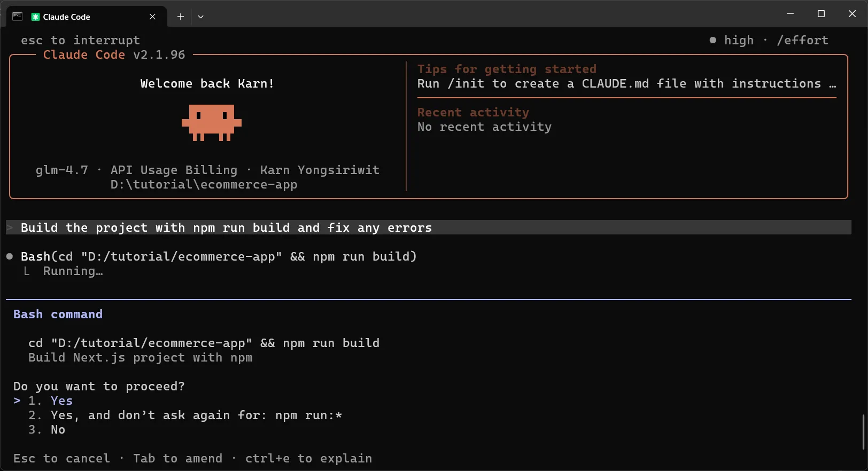This screenshot has height=471, width=868.
Task: Click the high effort indicator dot
Action: (x=712, y=40)
